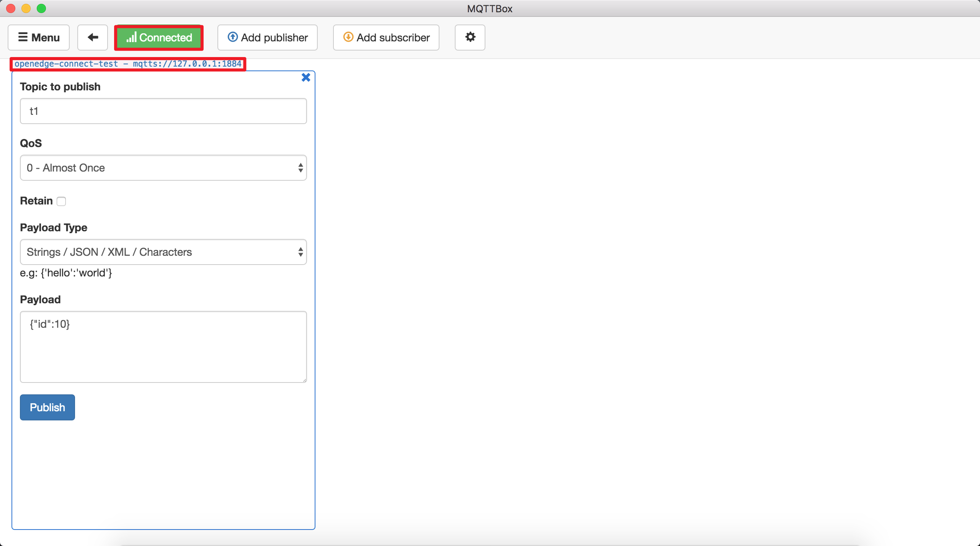Click the Topic to publish input field
This screenshot has width=980, height=546.
163,111
